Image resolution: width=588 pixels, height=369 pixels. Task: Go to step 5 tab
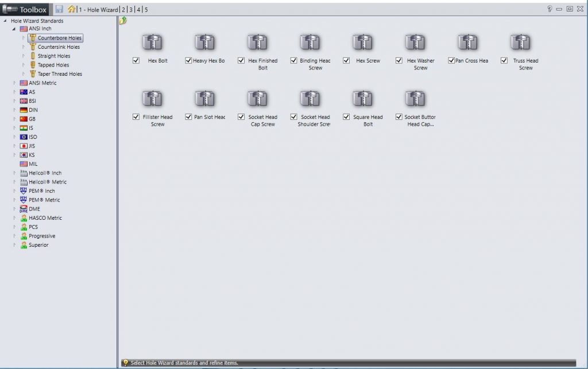click(146, 10)
